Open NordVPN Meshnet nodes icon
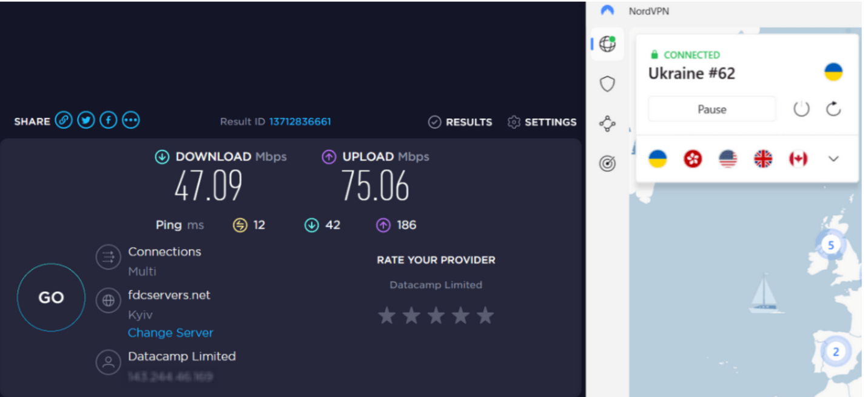Viewport: 868px width, 397px height. click(x=607, y=124)
